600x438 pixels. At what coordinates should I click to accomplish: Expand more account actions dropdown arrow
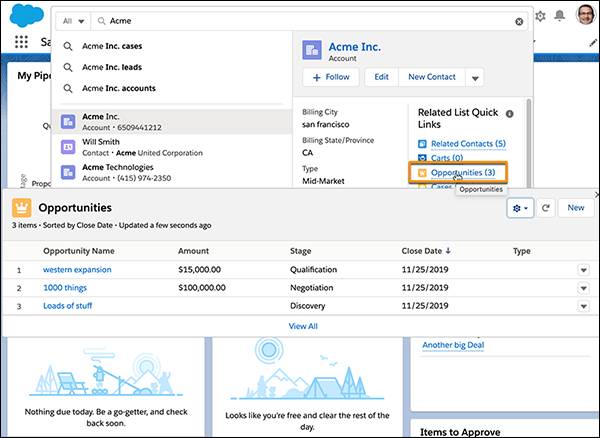tap(475, 78)
